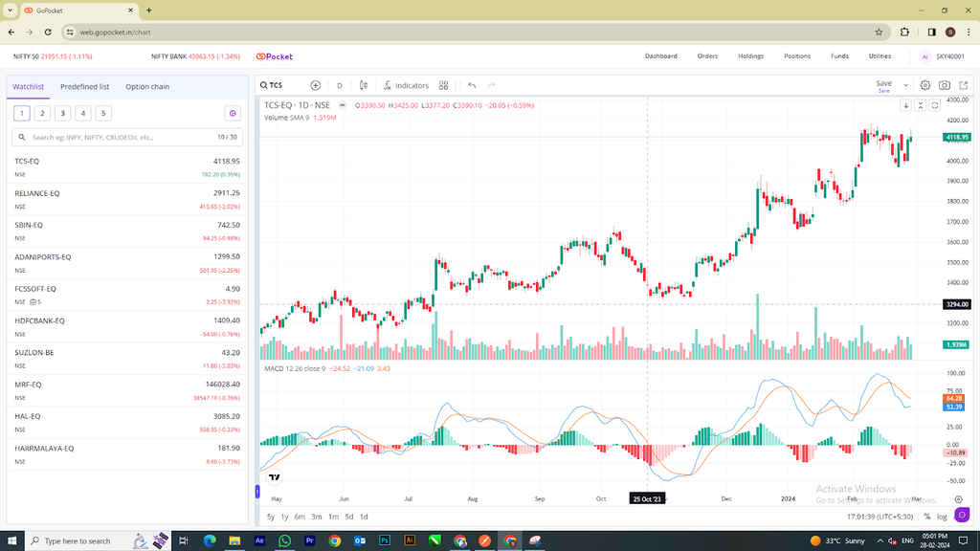
Task: Open chart settings gear
Action: click(925, 85)
